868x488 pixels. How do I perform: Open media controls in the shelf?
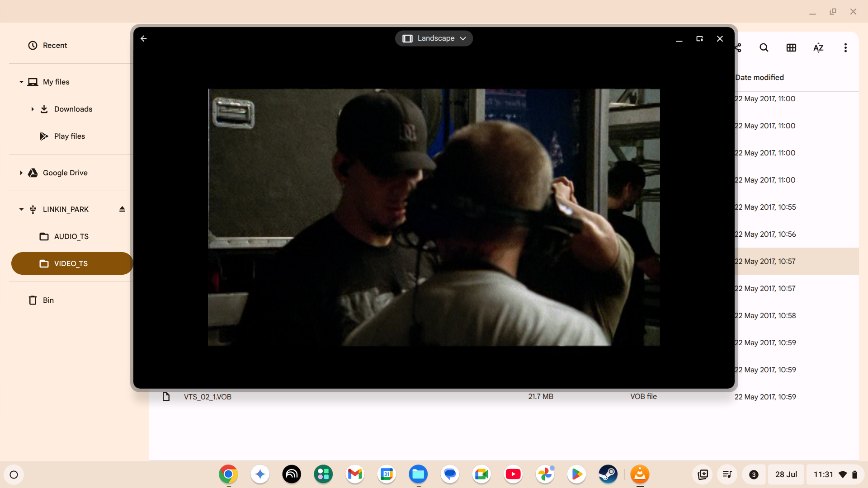tap(727, 474)
